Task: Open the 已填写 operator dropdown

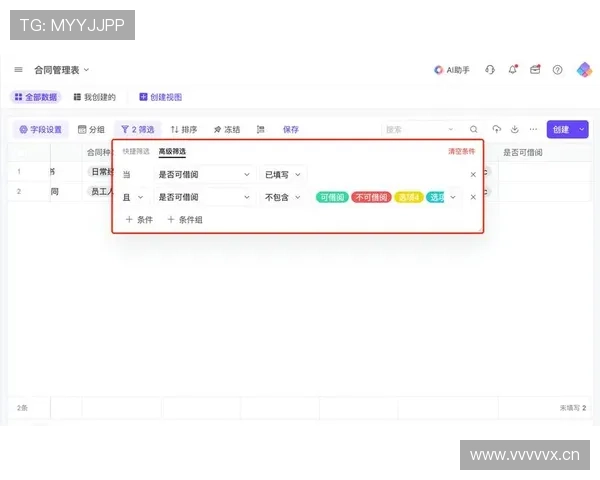Action: pyautogui.click(x=282, y=175)
